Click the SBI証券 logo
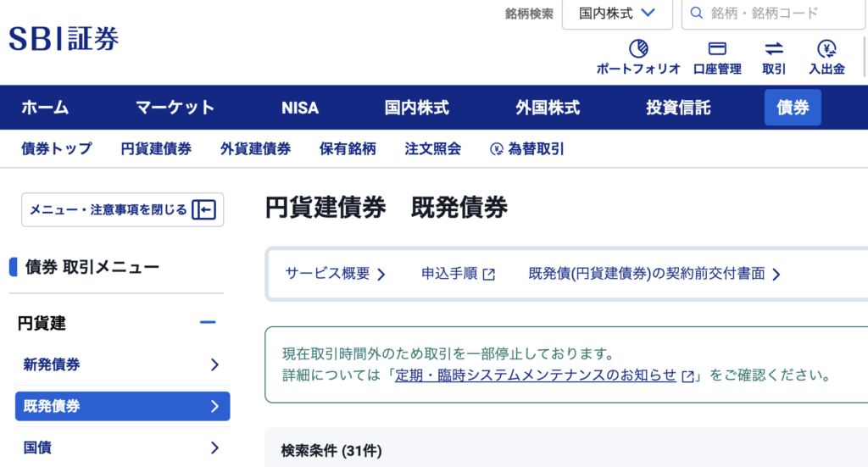 click(x=64, y=38)
